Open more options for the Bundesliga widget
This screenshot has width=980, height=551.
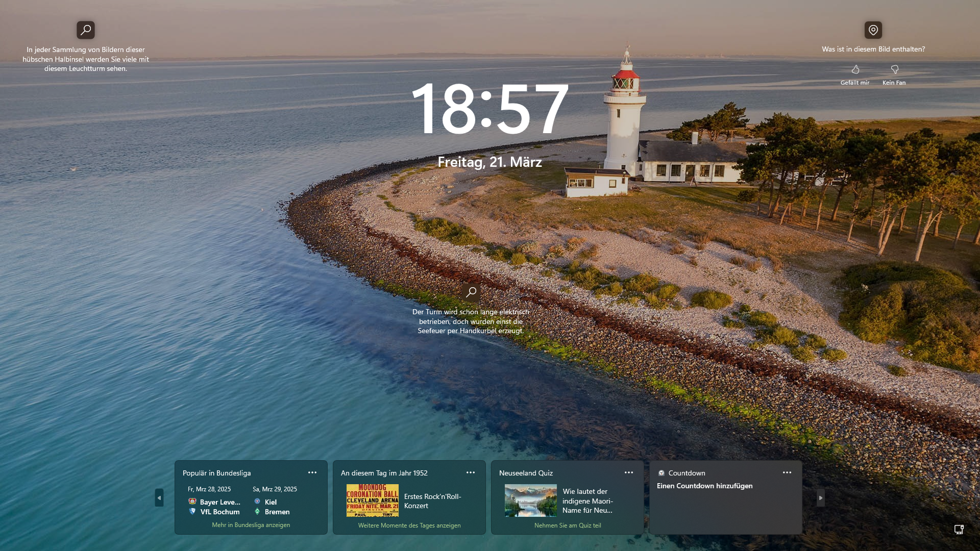[x=312, y=473]
